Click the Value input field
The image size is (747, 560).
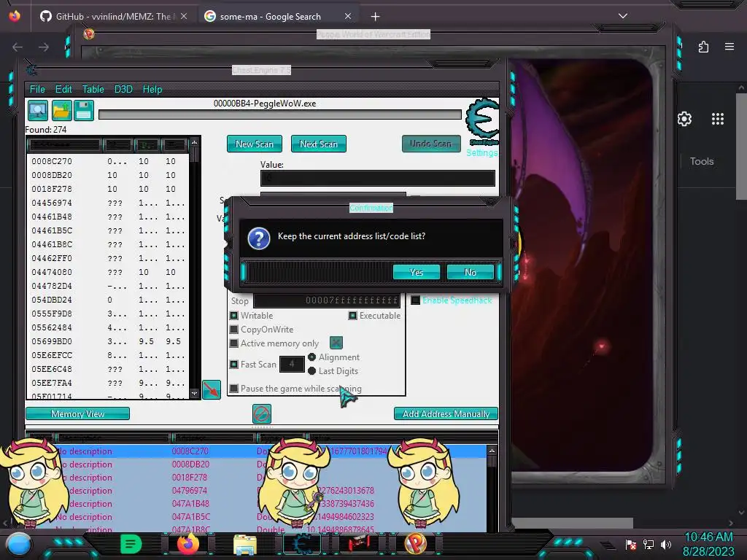point(378,178)
